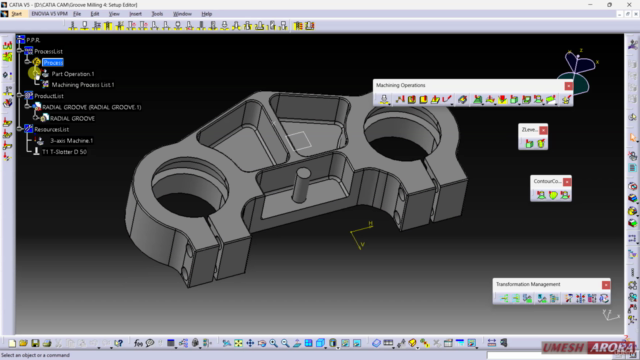Image resolution: width=640 pixels, height=360 pixels.
Task: Open the Drilling operations flyout arrow
Action: point(390,104)
